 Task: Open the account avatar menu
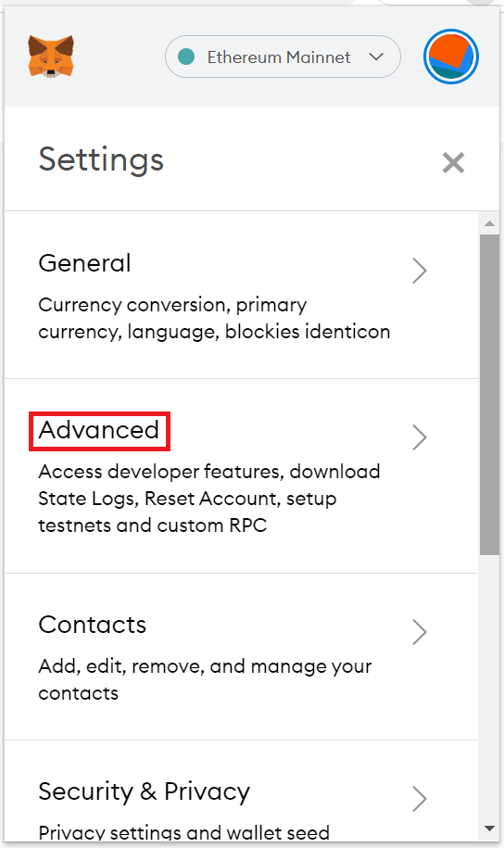point(451,57)
